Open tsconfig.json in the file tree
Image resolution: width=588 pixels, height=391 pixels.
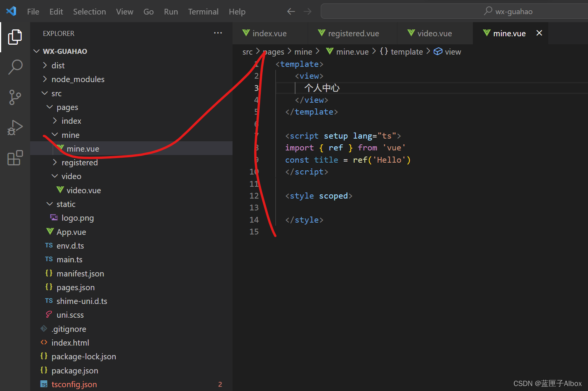click(x=131, y=384)
